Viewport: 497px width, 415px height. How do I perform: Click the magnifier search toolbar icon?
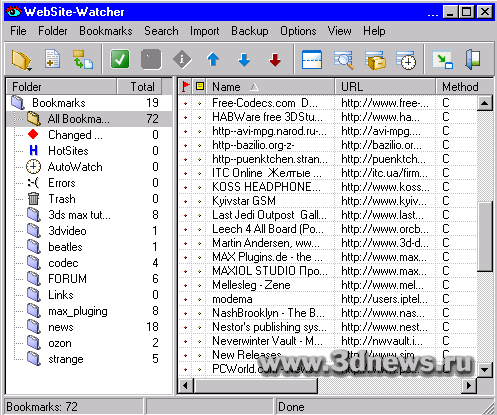coord(343,60)
